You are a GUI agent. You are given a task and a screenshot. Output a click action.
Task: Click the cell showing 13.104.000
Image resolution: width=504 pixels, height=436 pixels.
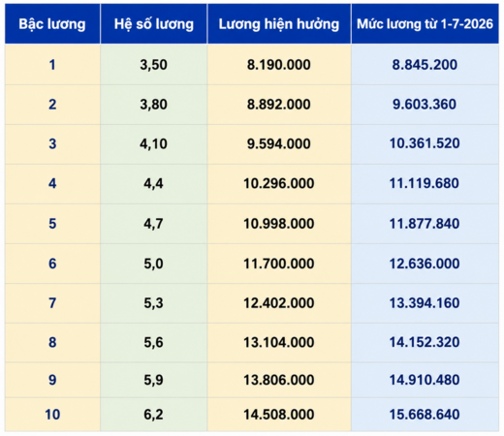point(279,342)
